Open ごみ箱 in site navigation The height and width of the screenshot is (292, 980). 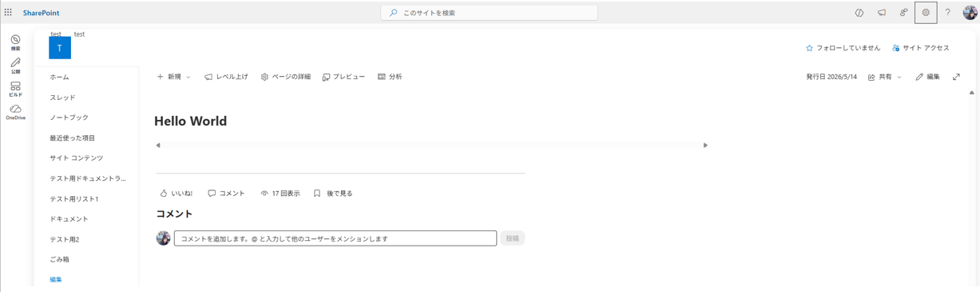[59, 259]
